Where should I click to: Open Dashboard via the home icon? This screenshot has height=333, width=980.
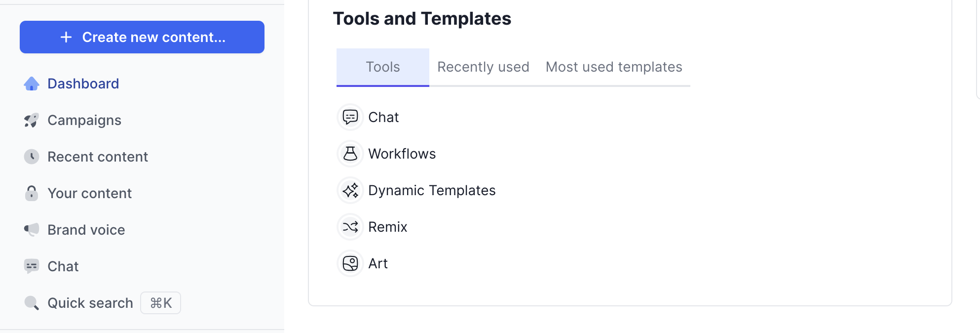[32, 84]
